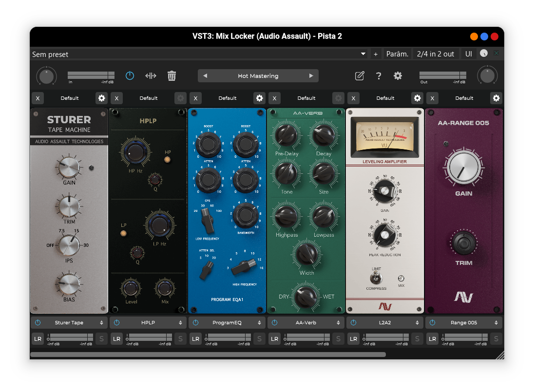Solo the AA-Verb module
Screen dimensions: 534x392
click(x=338, y=339)
